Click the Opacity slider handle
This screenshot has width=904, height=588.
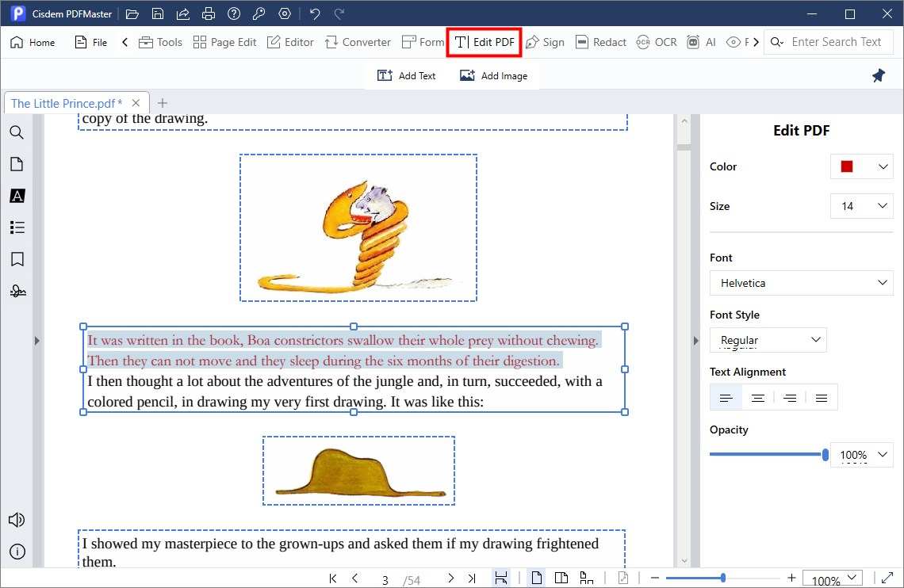click(825, 455)
